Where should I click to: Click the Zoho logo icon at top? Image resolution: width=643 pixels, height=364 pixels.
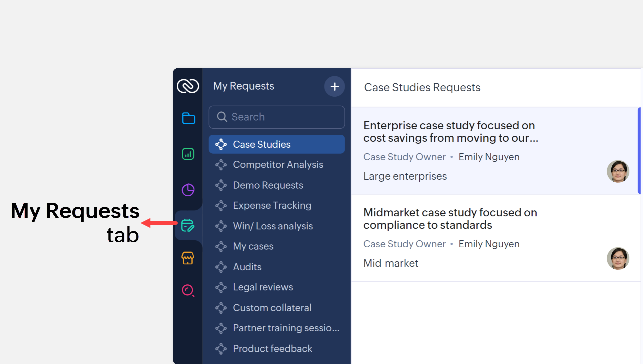coord(188,86)
